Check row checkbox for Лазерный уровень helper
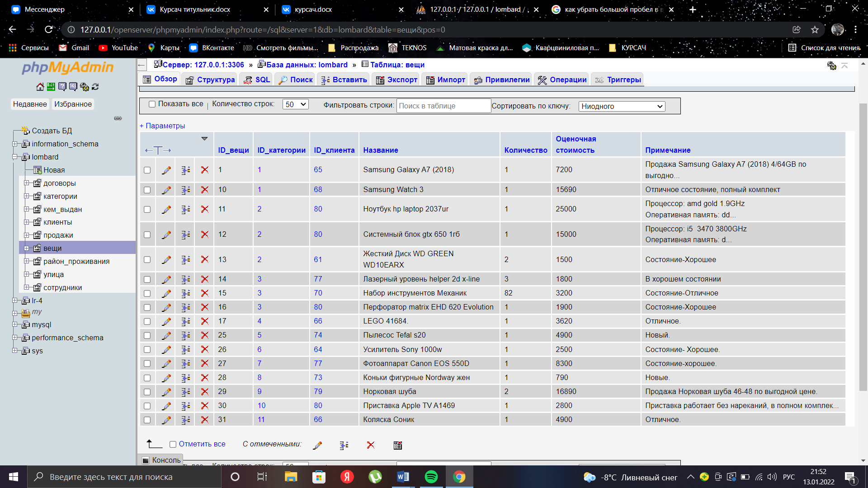The width and height of the screenshot is (868, 488). (147, 279)
